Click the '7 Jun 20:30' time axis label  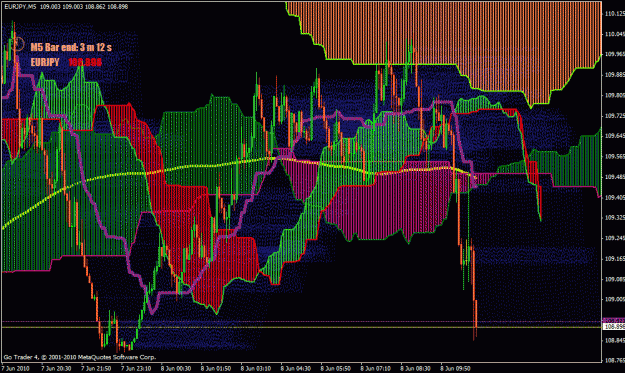click(56, 369)
